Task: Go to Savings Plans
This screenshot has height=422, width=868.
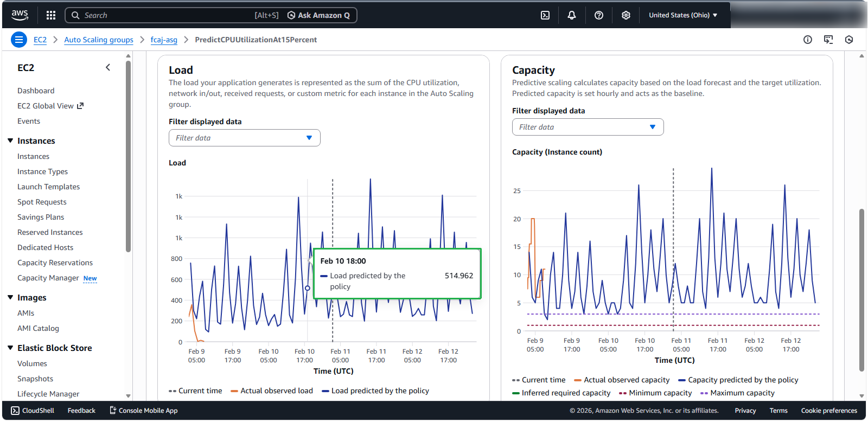Action: click(41, 217)
